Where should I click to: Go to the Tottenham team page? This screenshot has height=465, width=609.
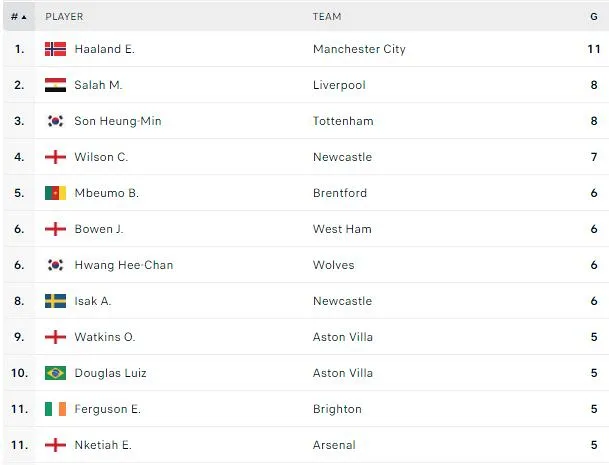(x=343, y=121)
